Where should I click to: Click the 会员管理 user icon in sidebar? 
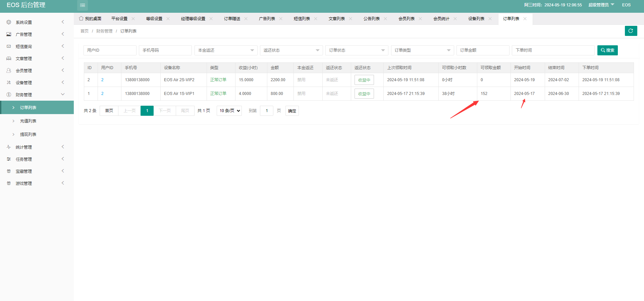pos(9,70)
